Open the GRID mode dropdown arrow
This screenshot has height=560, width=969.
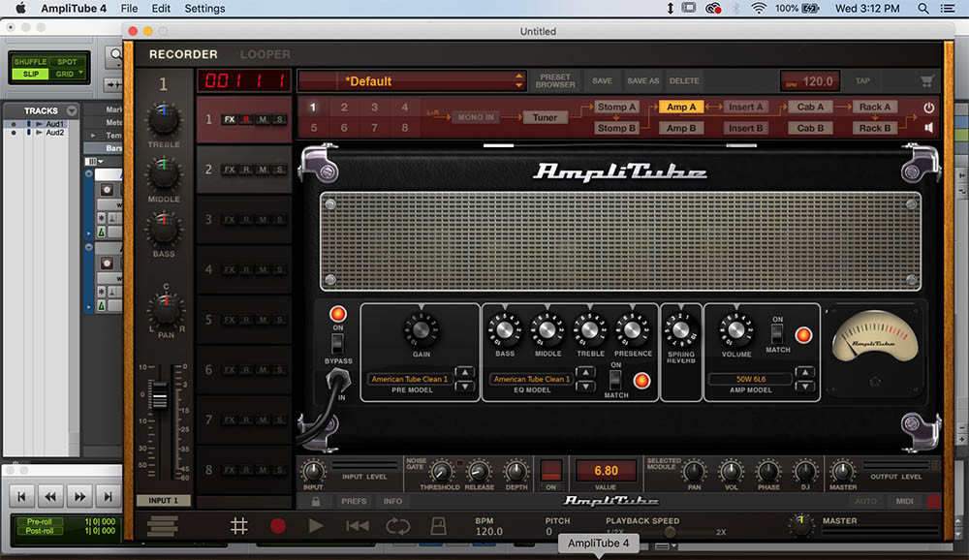click(80, 73)
